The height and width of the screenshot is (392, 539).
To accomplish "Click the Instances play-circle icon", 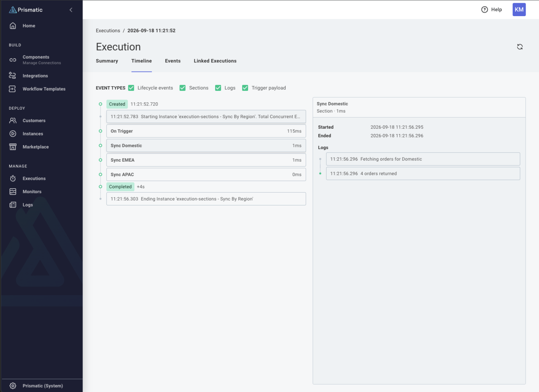I will click(x=13, y=134).
